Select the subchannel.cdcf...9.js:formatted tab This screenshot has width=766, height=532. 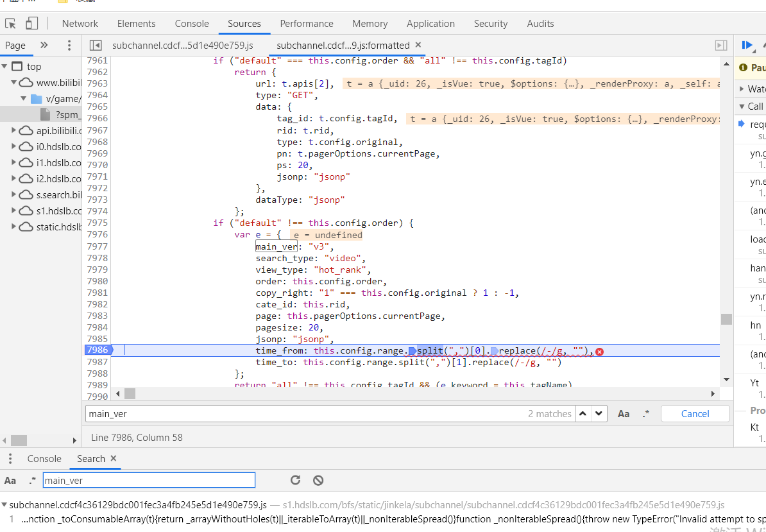tap(343, 46)
